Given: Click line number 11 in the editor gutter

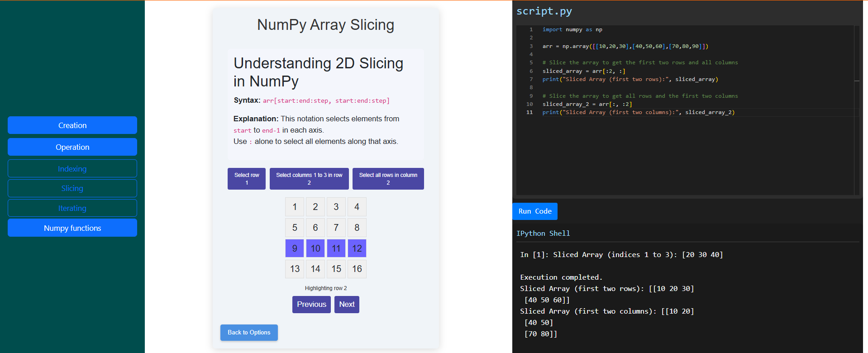Looking at the screenshot, I should click(x=529, y=112).
